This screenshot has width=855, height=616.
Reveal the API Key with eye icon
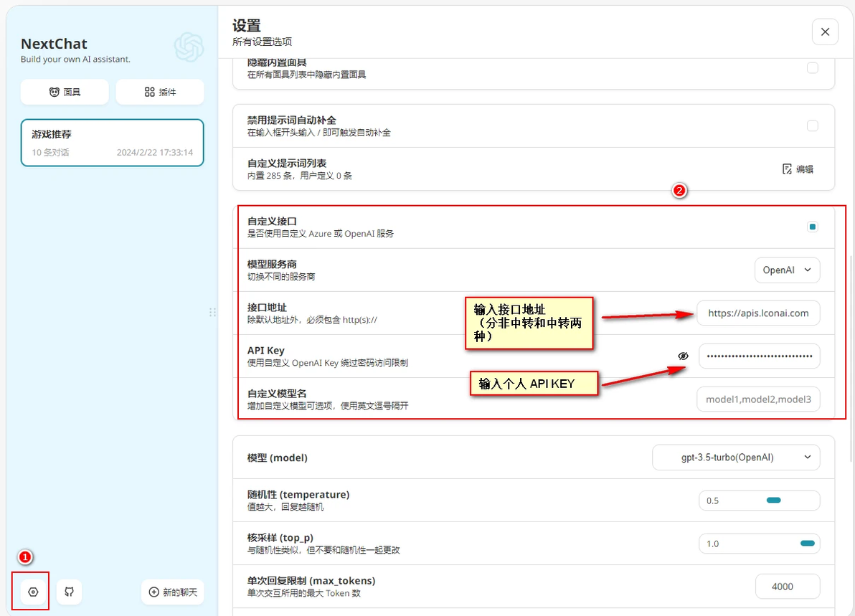[x=684, y=356]
